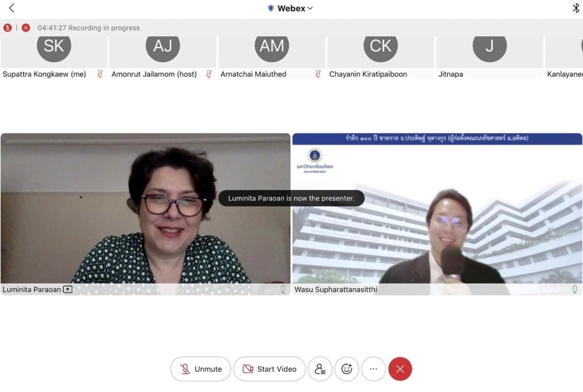Leave meeting with the red X button
583x392 pixels.
400,369
